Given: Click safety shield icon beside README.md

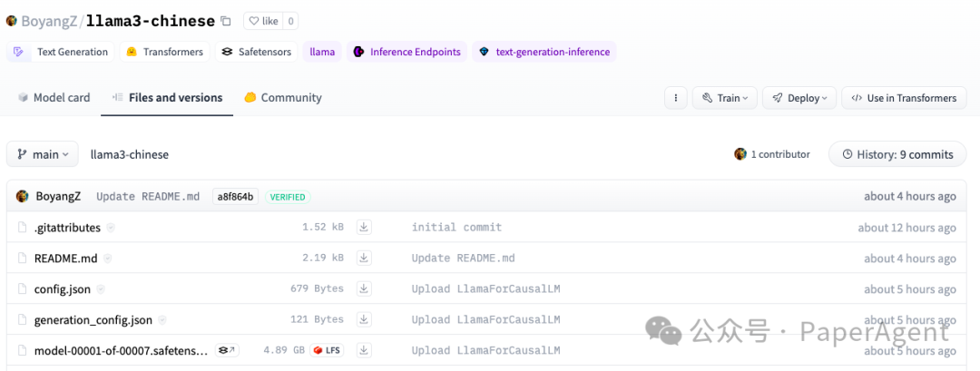Looking at the screenshot, I should [x=107, y=258].
